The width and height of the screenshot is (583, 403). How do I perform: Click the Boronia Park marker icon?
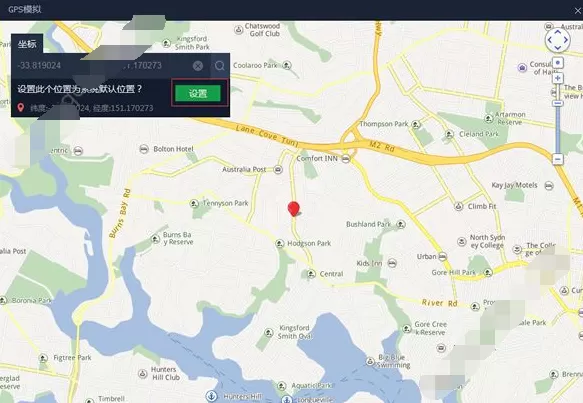click(3, 300)
